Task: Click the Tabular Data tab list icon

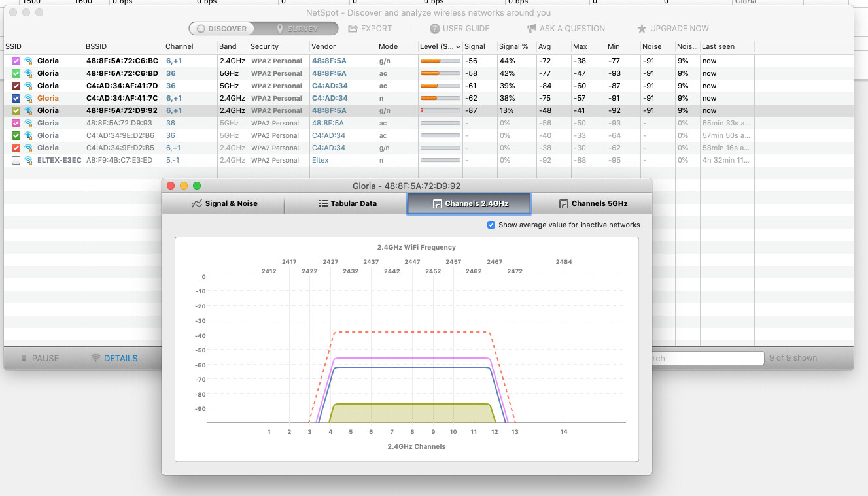Action: pos(322,203)
